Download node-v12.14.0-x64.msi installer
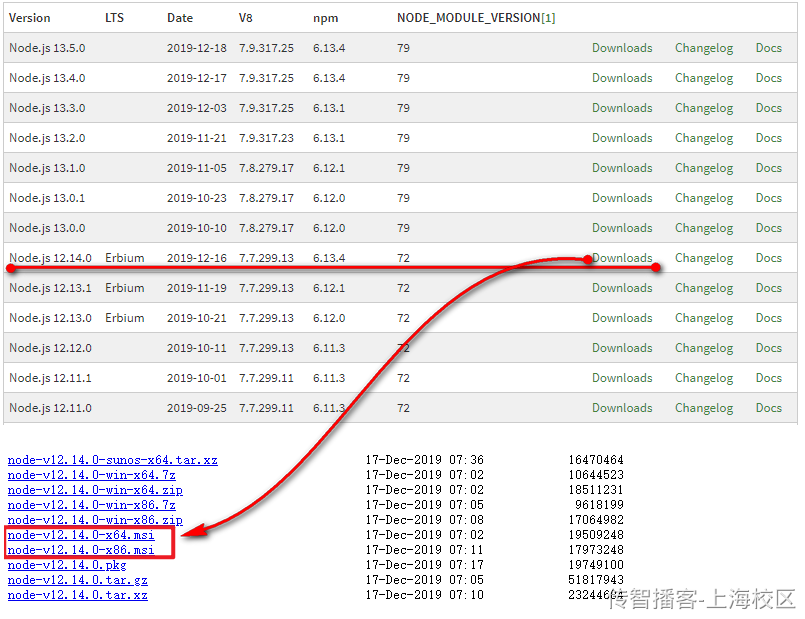Screen dimensions: 805x619 tap(81, 535)
